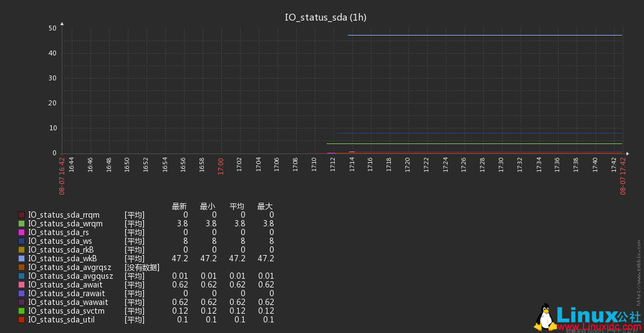The height and width of the screenshot is (333, 644).
Task: Click the 最大 value 3.8 for wrqm
Action: 268,224
